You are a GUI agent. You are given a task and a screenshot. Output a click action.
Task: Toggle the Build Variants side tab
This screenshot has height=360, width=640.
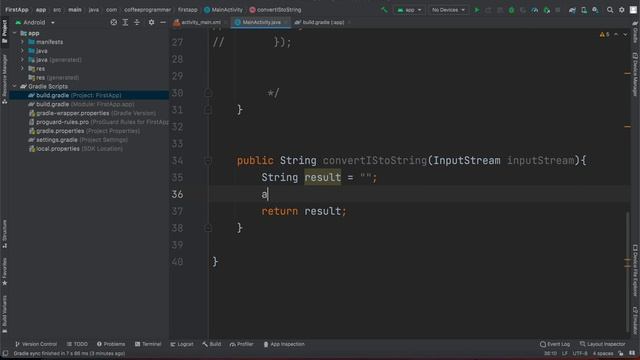pyautogui.click(x=4, y=315)
